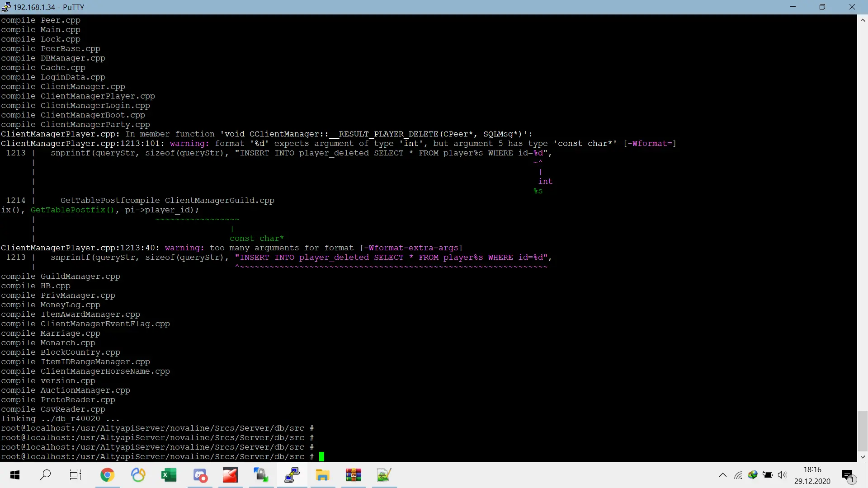This screenshot has width=868, height=488.
Task: Launch Excel from the taskbar
Action: (169, 475)
